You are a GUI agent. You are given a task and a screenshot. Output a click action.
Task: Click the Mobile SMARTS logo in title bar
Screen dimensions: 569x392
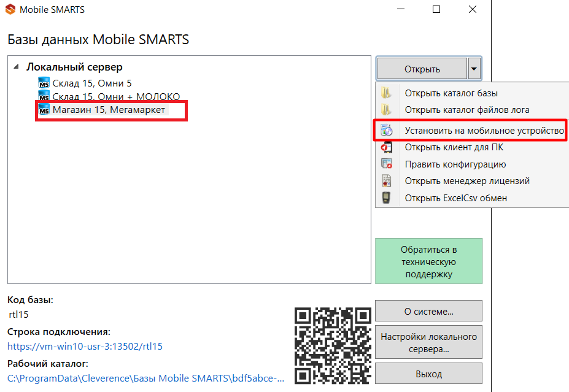click(10, 9)
